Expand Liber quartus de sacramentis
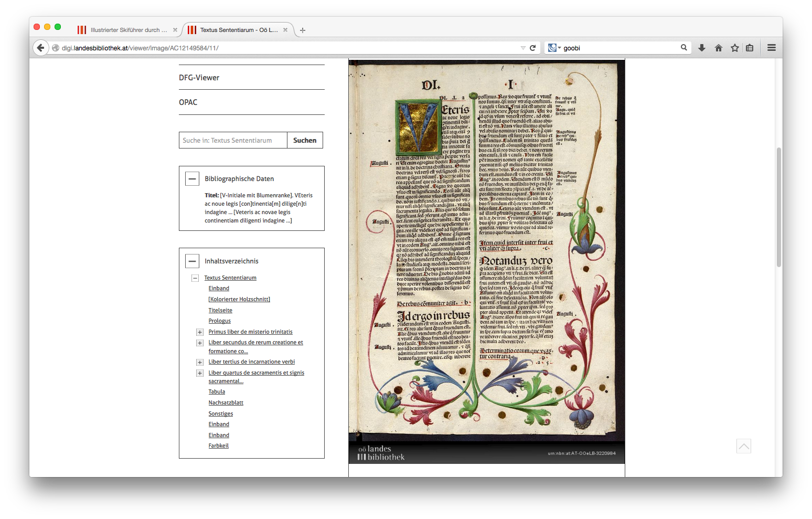 click(x=200, y=373)
